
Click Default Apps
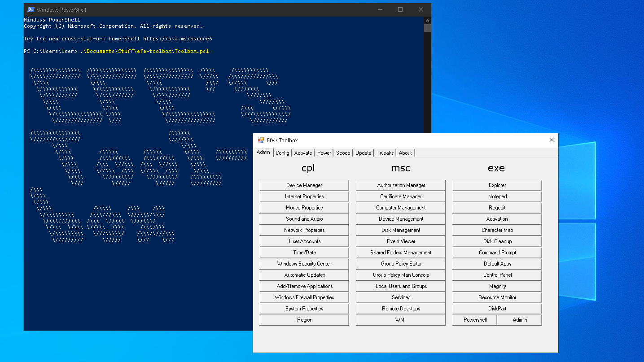[x=497, y=264]
